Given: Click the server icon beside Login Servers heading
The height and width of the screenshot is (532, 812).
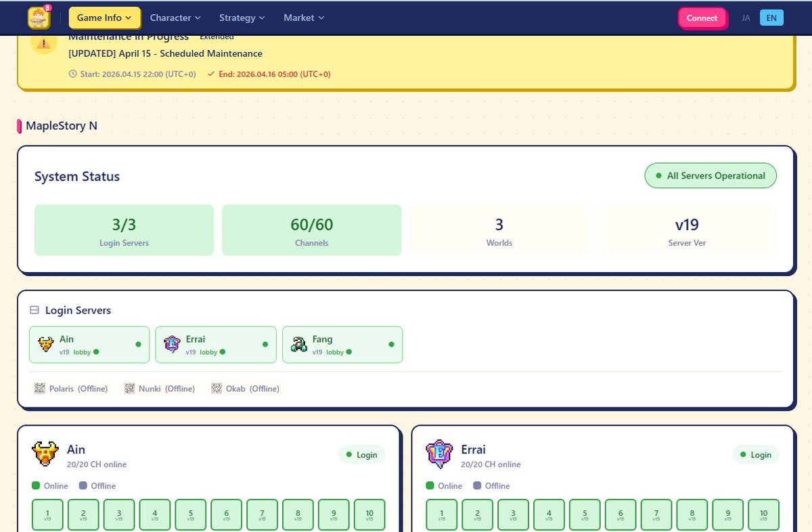Looking at the screenshot, I should click(x=35, y=311).
